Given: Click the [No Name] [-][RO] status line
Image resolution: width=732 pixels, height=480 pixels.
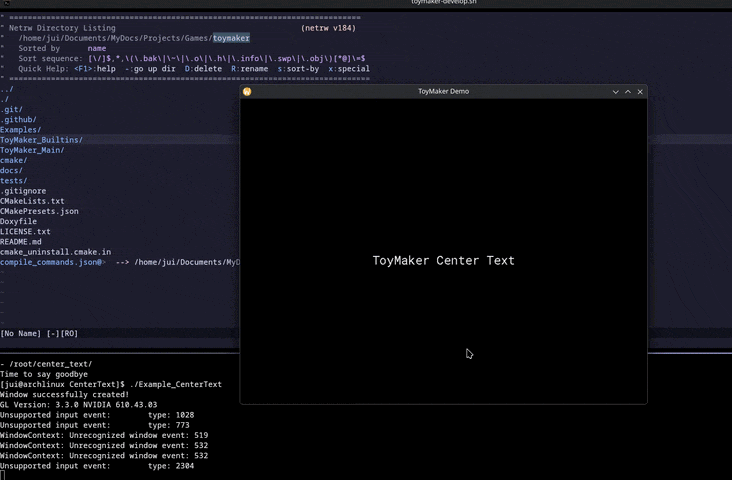Looking at the screenshot, I should pyautogui.click(x=39, y=333).
